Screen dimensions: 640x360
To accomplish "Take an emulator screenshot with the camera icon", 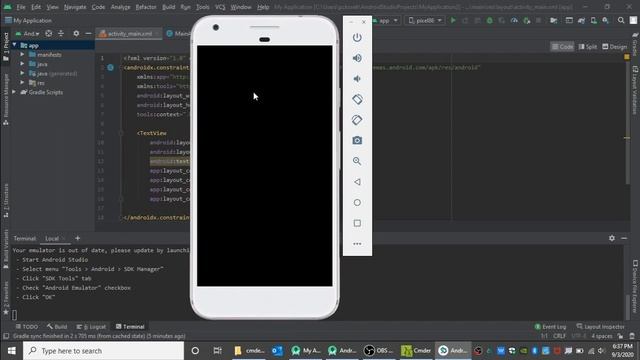I will (357, 140).
